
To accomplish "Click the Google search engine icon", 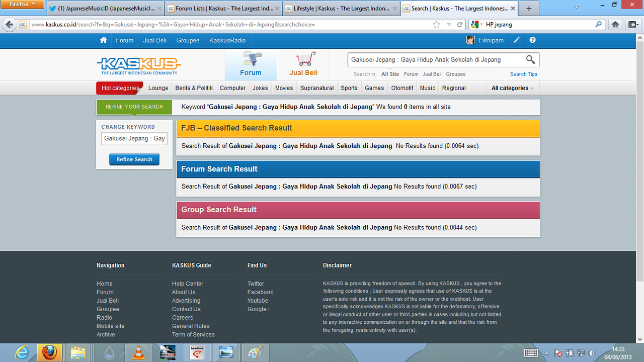I will [x=474, y=24].
